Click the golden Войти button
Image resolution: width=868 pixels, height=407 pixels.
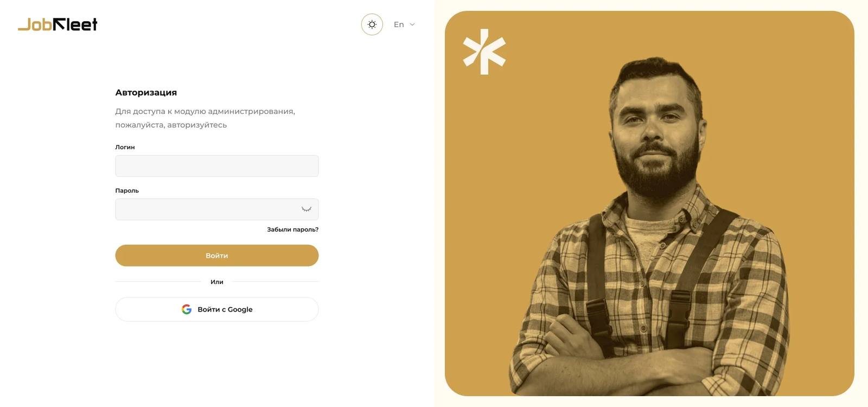coord(217,256)
